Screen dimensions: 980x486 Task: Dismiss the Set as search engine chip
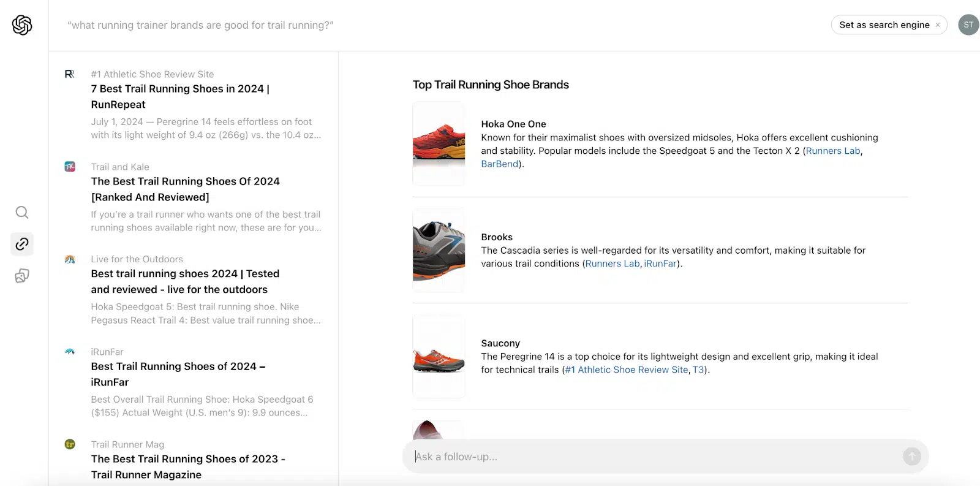tap(938, 25)
